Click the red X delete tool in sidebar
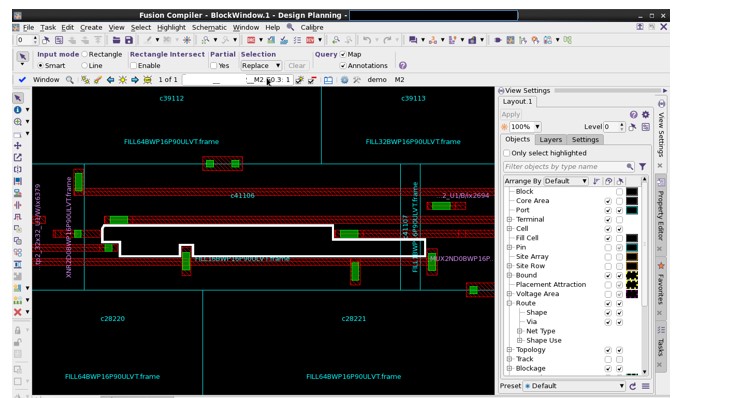This screenshot has height=398, width=729. coord(18,312)
